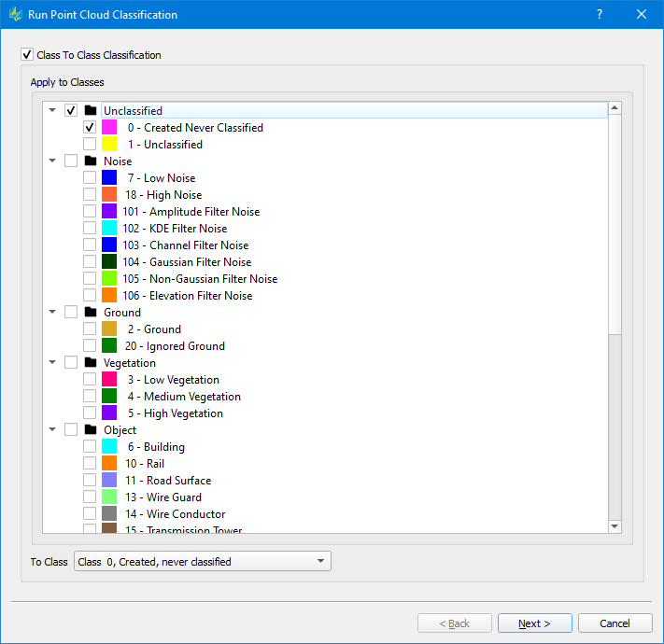Click the Object group folder icon

tap(91, 430)
